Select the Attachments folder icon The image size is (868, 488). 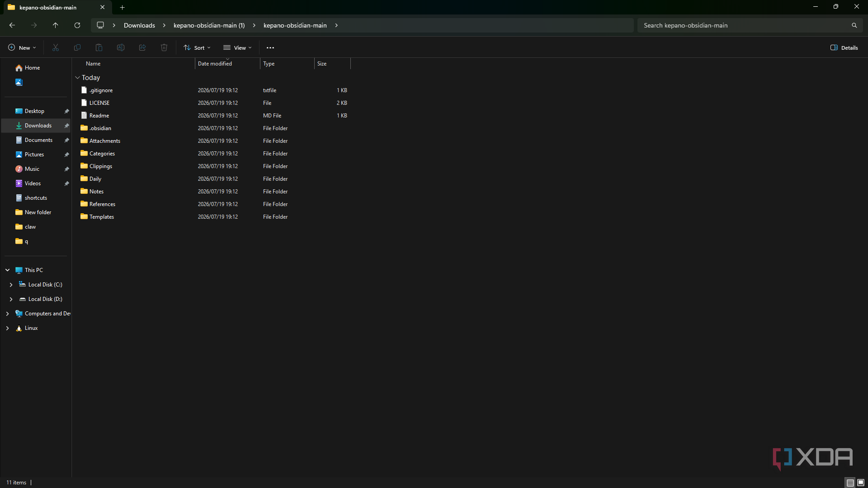84,141
